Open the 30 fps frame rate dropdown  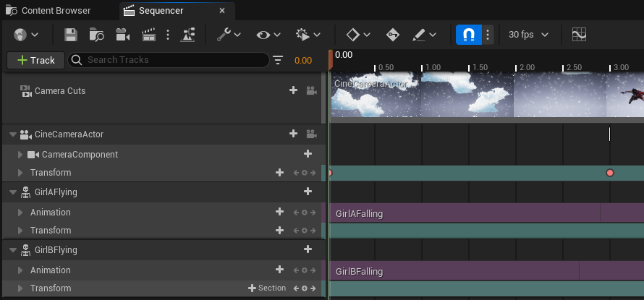[x=528, y=35]
